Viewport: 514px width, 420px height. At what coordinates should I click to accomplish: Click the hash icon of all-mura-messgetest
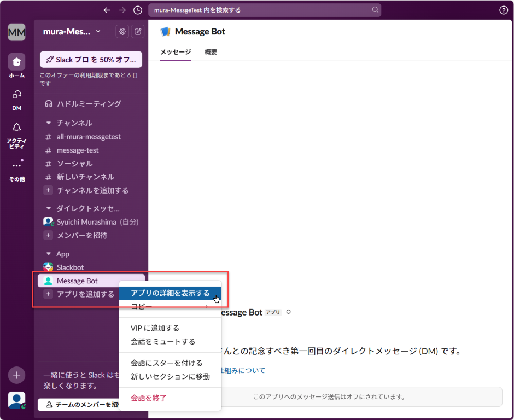tap(48, 137)
